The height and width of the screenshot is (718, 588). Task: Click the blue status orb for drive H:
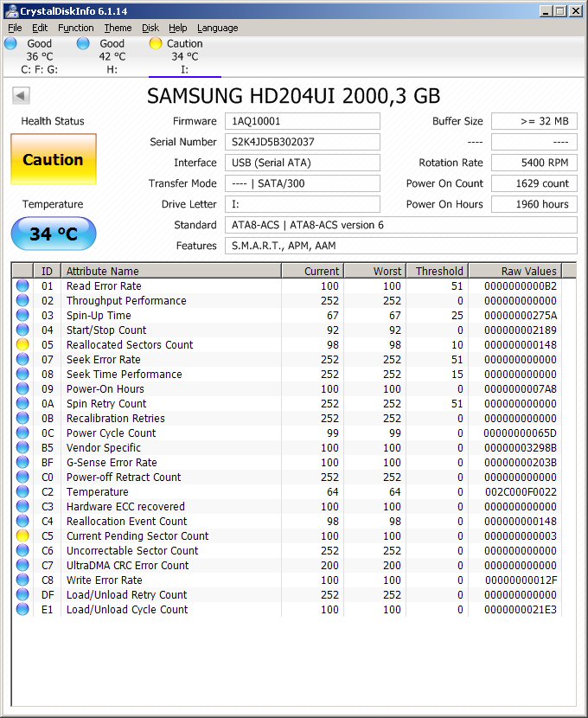[x=83, y=43]
